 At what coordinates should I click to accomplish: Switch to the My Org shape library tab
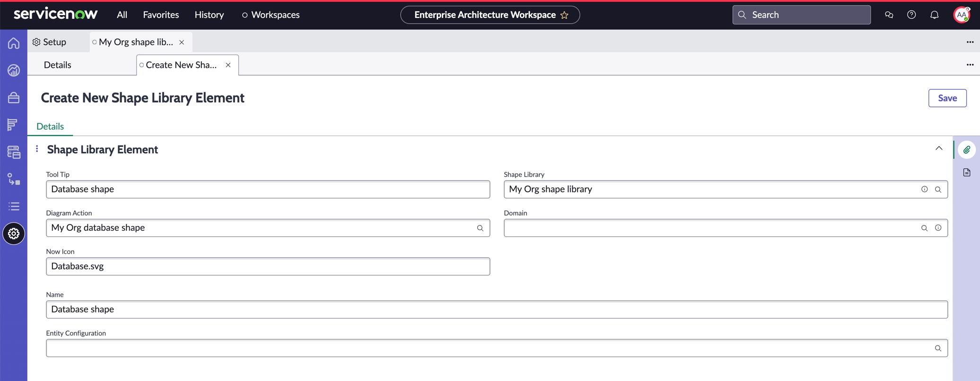(x=136, y=42)
